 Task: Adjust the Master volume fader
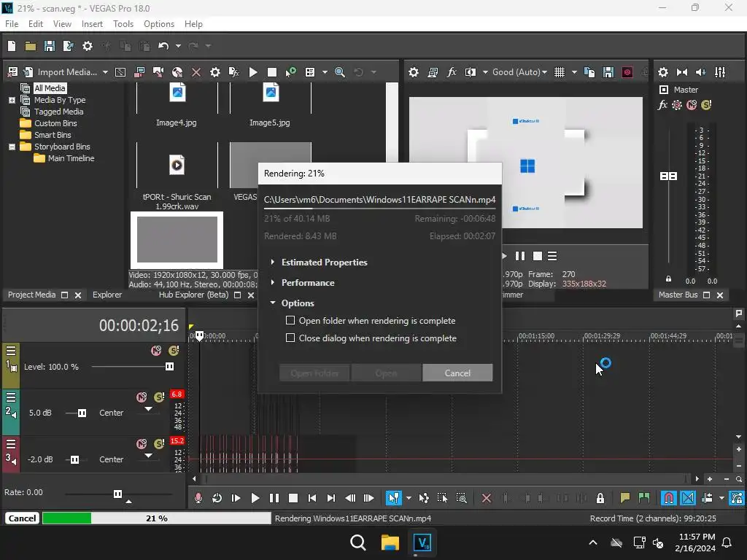pyautogui.click(x=668, y=176)
